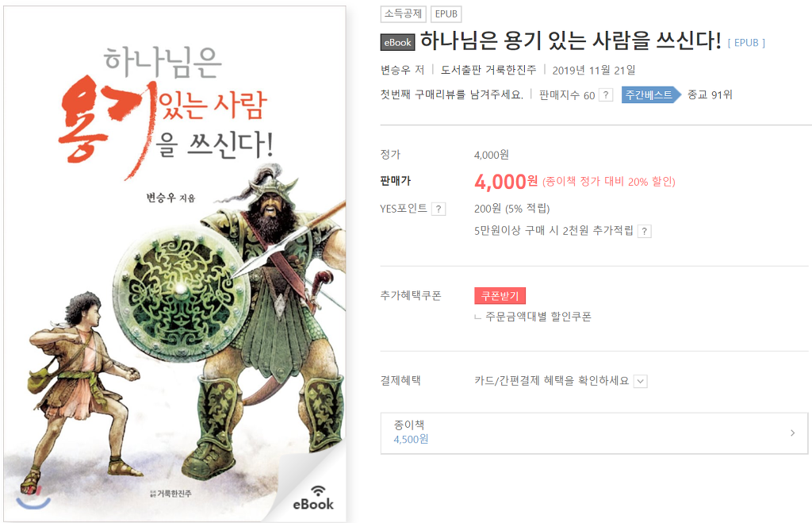Viewport: 812px width, 523px height.
Task: Open the 종이책 4,500원 chevron arrow
Action: tap(792, 433)
